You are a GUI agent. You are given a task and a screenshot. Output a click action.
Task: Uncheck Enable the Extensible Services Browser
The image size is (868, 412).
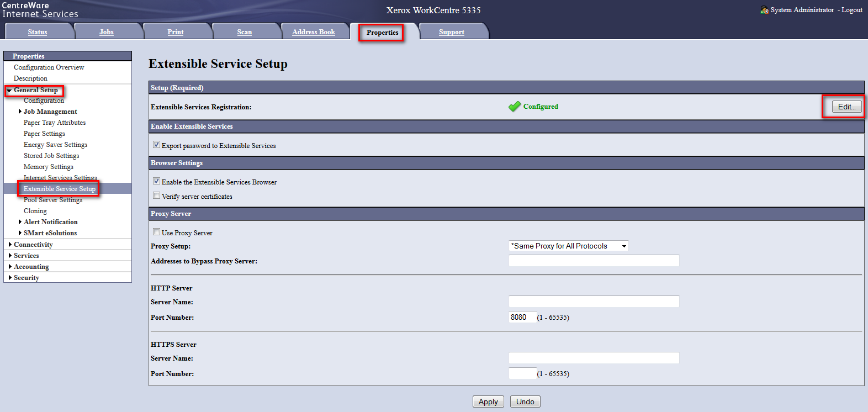point(157,181)
